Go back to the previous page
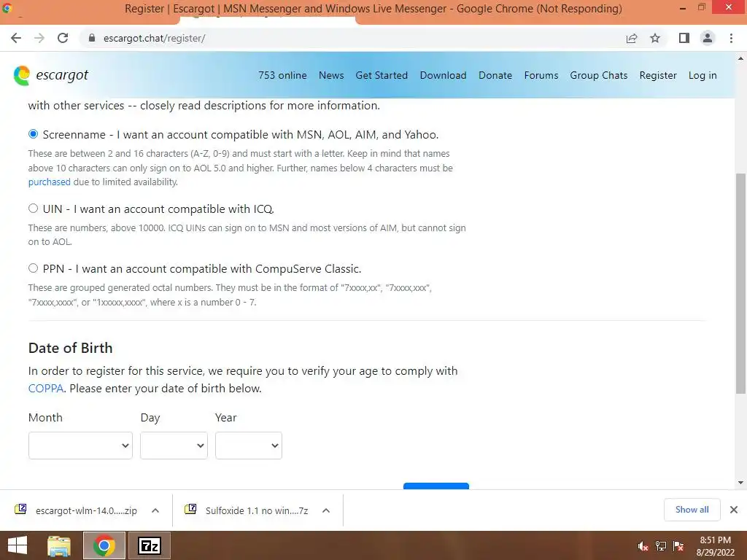The height and width of the screenshot is (560, 747). coord(16,38)
